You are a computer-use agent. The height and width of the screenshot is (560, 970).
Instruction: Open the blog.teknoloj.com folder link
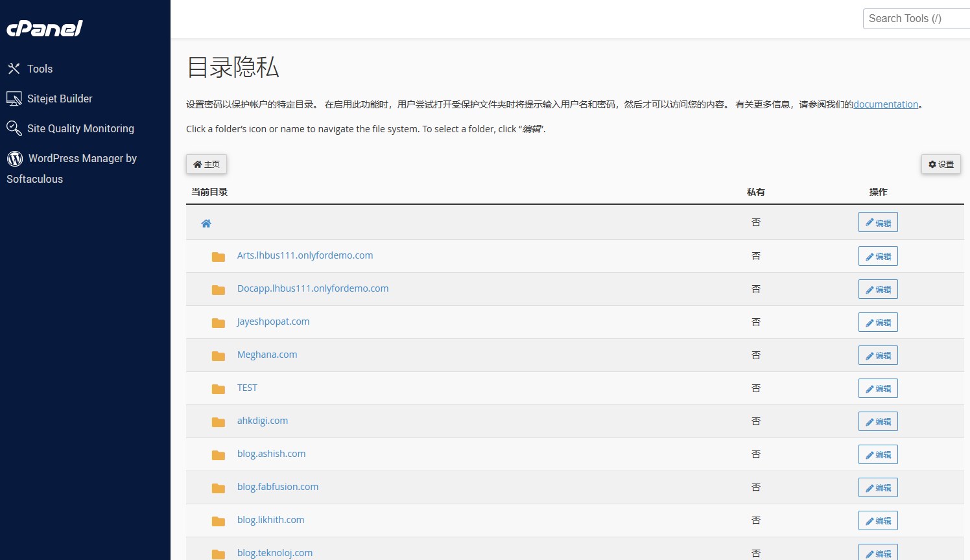(275, 553)
